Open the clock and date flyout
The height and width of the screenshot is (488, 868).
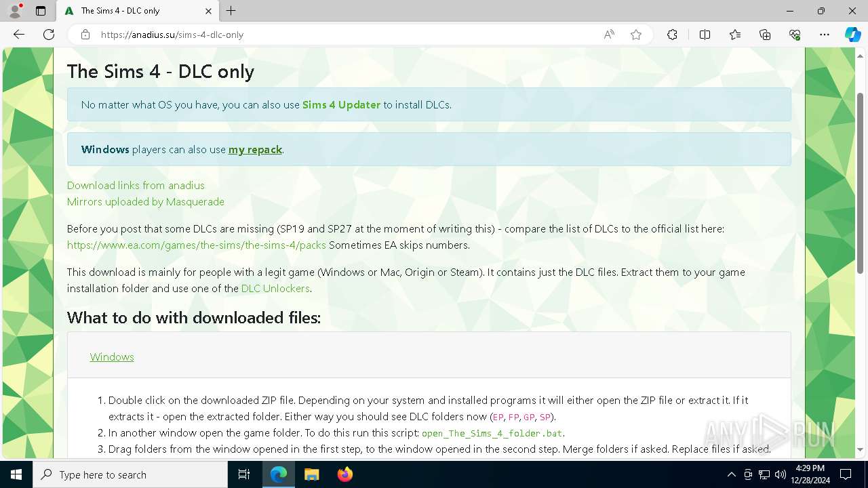pyautogui.click(x=810, y=474)
